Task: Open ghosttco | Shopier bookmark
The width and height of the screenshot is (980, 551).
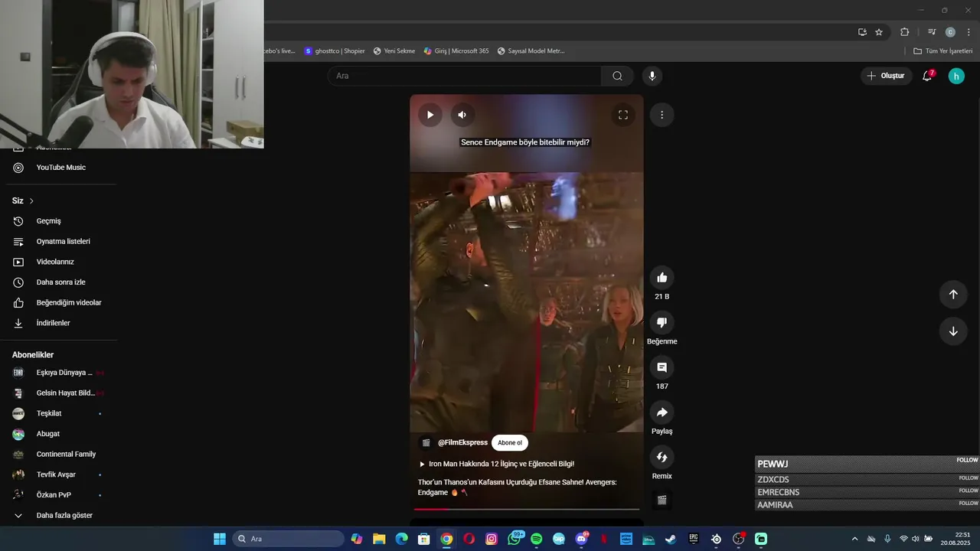Action: click(x=335, y=51)
